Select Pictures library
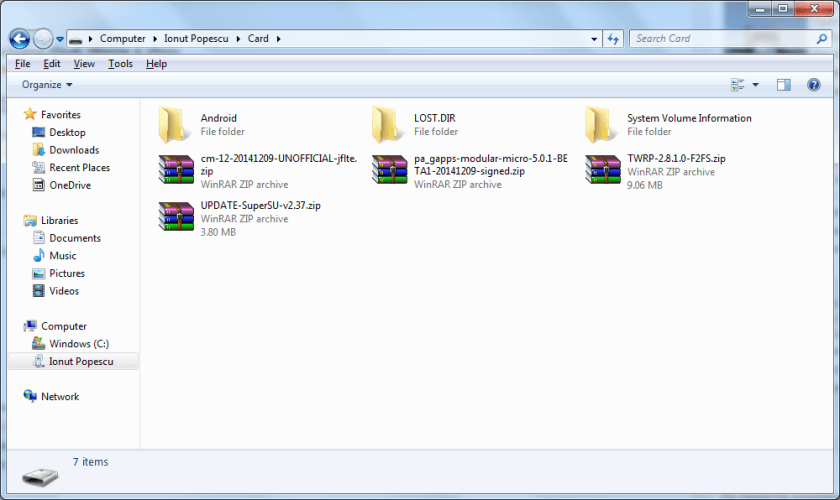 click(67, 274)
